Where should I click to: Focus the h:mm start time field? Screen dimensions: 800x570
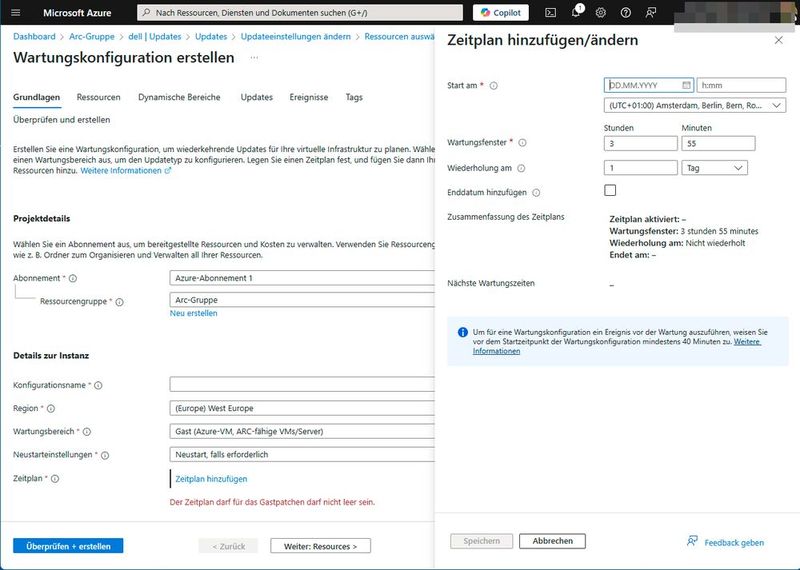point(741,85)
